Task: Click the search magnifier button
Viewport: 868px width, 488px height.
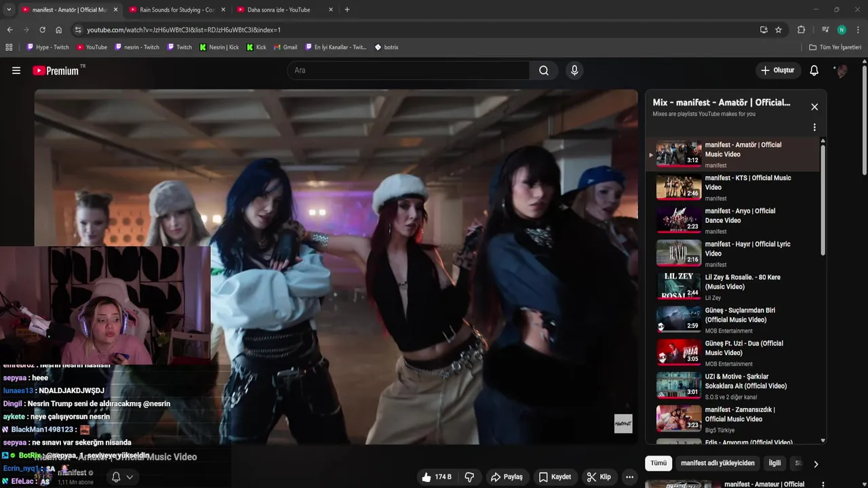Action: (x=544, y=70)
